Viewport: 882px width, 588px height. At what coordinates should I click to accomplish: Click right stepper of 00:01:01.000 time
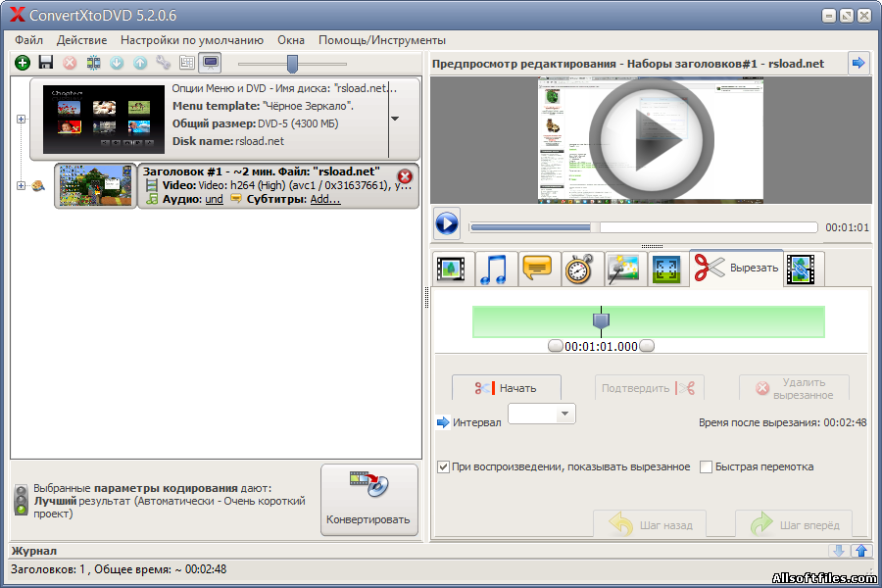pos(647,346)
